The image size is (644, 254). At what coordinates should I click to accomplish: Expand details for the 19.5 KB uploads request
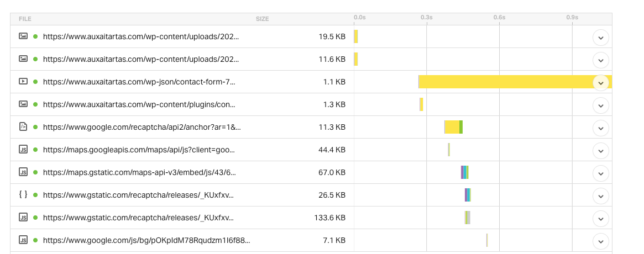click(x=600, y=38)
